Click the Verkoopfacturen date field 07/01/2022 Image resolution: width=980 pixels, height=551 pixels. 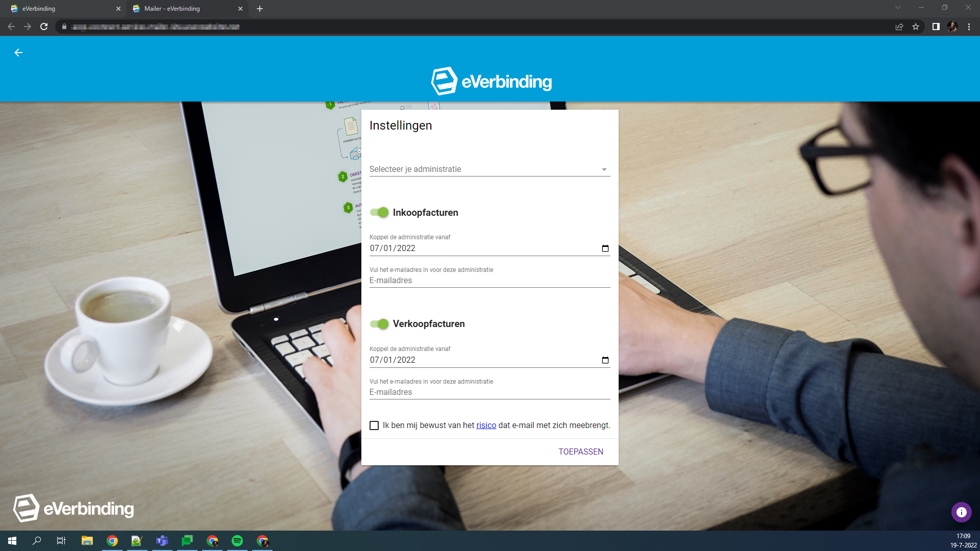pyautogui.click(x=489, y=360)
